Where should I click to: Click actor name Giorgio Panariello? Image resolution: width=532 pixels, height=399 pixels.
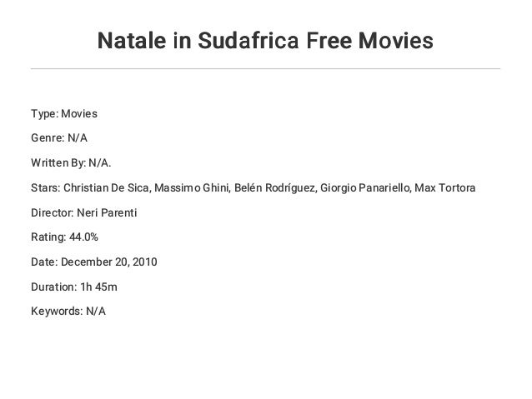[364, 187]
